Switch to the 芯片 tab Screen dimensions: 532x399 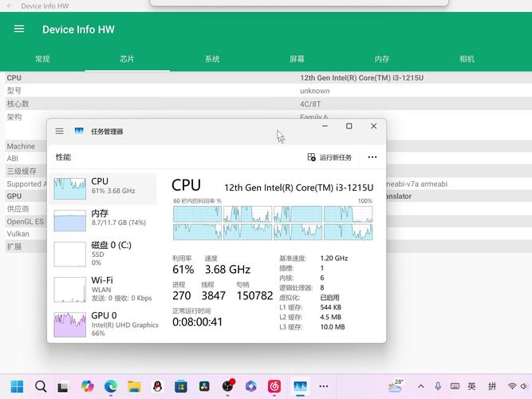click(x=128, y=59)
